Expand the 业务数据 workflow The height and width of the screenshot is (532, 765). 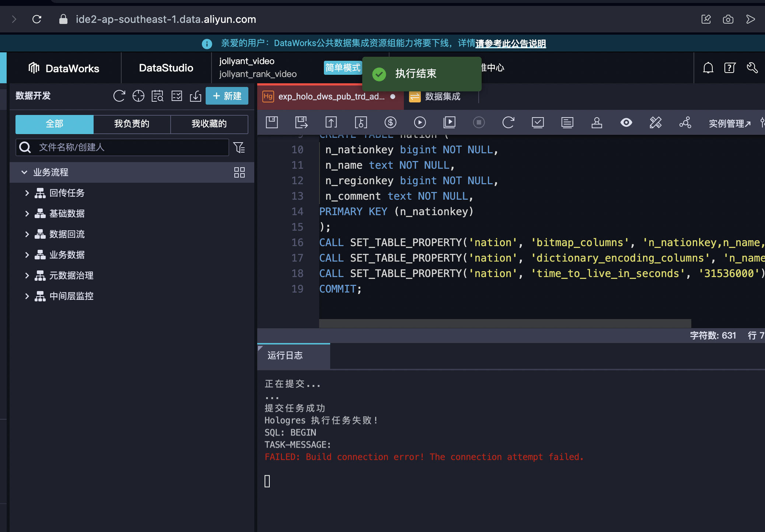click(27, 255)
